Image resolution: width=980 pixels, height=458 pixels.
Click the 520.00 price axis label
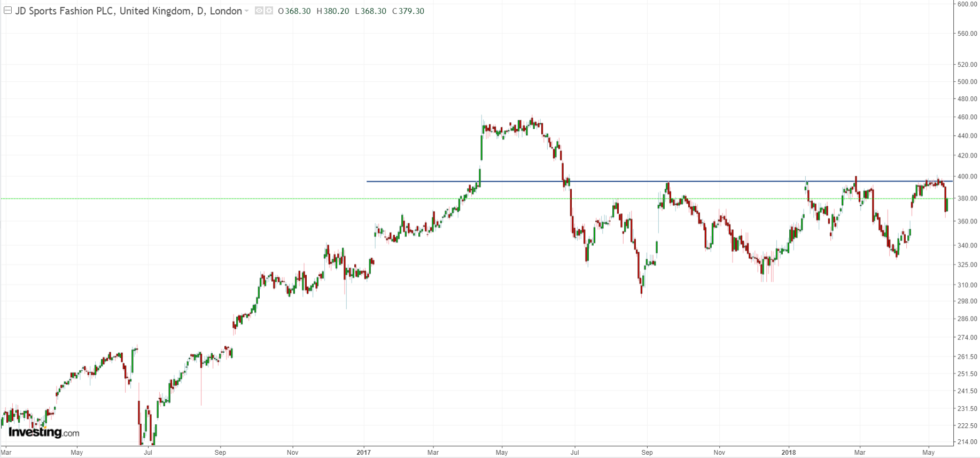tap(967, 65)
